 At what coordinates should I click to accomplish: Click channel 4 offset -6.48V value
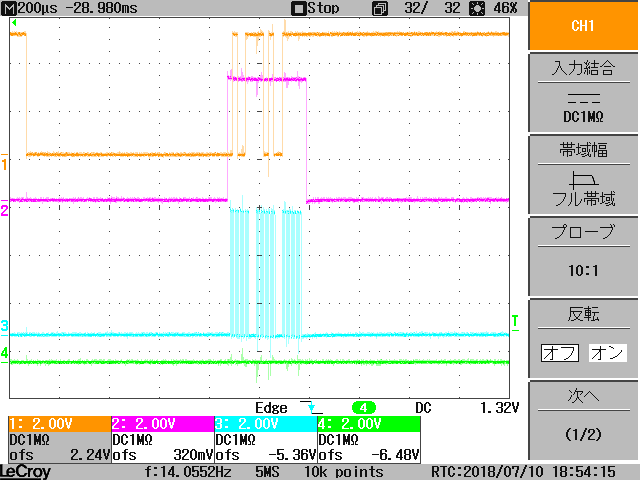(395, 455)
